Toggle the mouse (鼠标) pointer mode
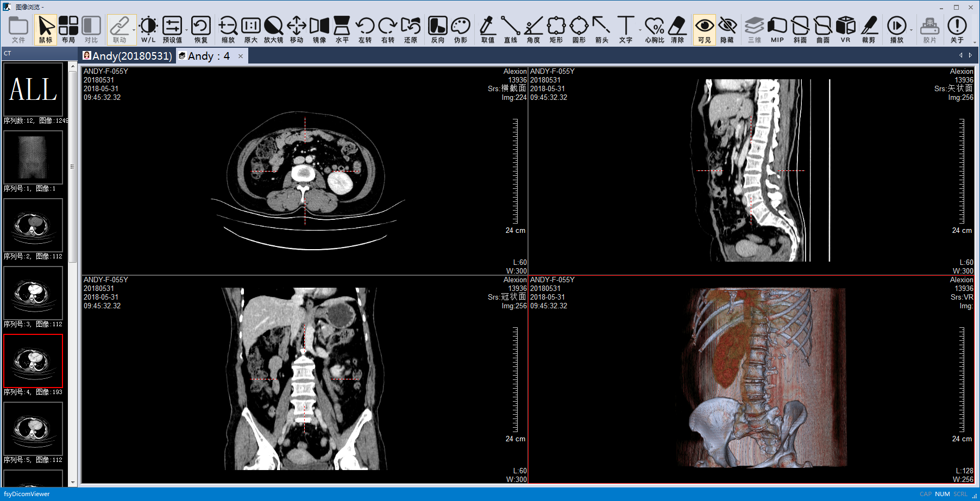 click(46, 29)
